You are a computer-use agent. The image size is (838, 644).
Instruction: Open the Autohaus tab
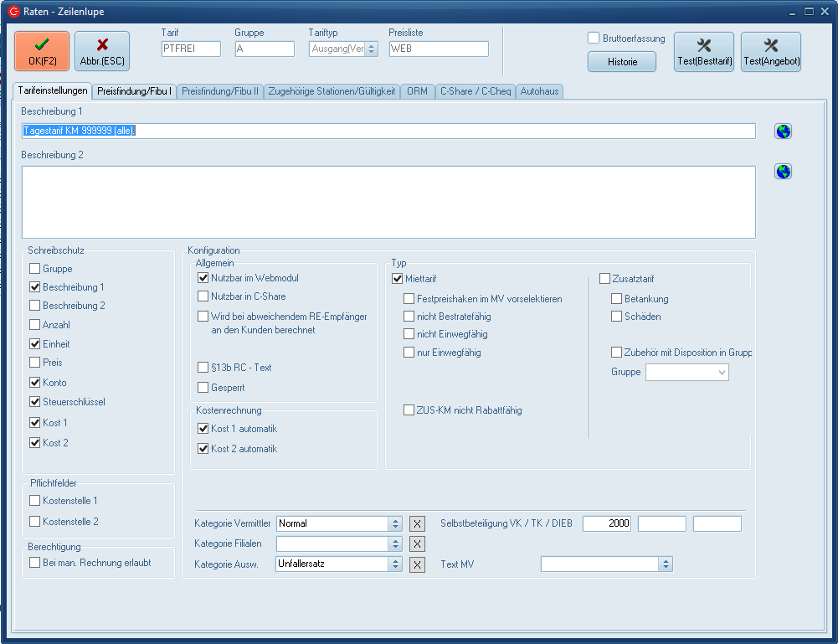[x=539, y=91]
